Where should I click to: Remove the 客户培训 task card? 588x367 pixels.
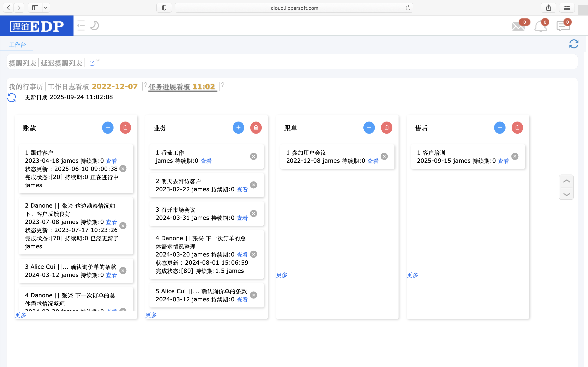tap(515, 157)
